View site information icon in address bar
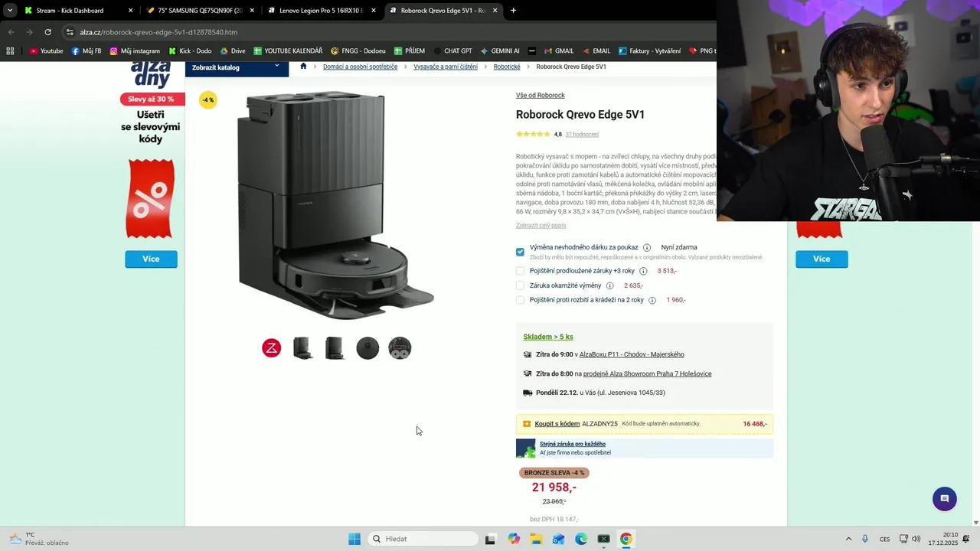This screenshot has height=551, width=980. [x=70, y=32]
